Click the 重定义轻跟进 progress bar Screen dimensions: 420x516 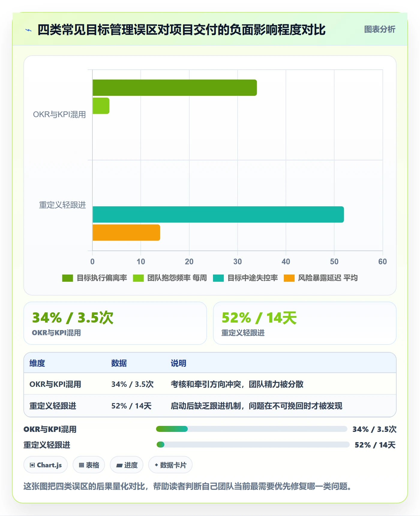pos(253,445)
